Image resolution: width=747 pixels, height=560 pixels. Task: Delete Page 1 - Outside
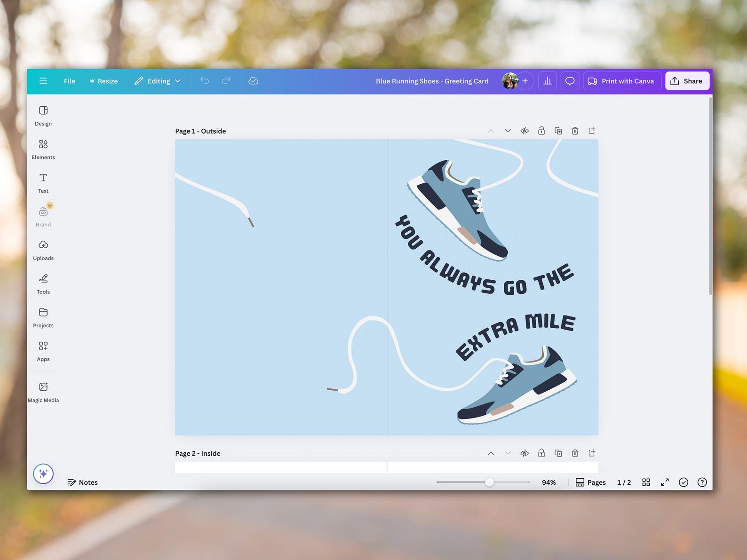pos(575,131)
